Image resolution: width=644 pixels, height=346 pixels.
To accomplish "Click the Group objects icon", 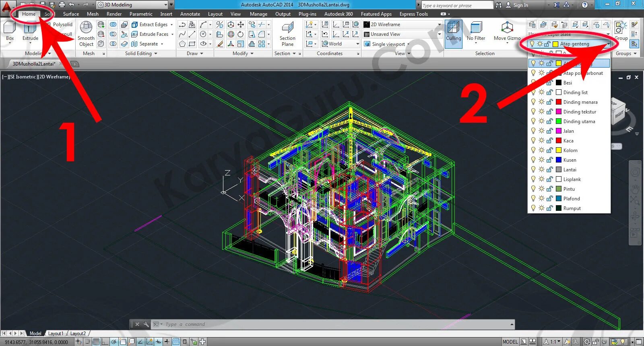I will point(621,31).
